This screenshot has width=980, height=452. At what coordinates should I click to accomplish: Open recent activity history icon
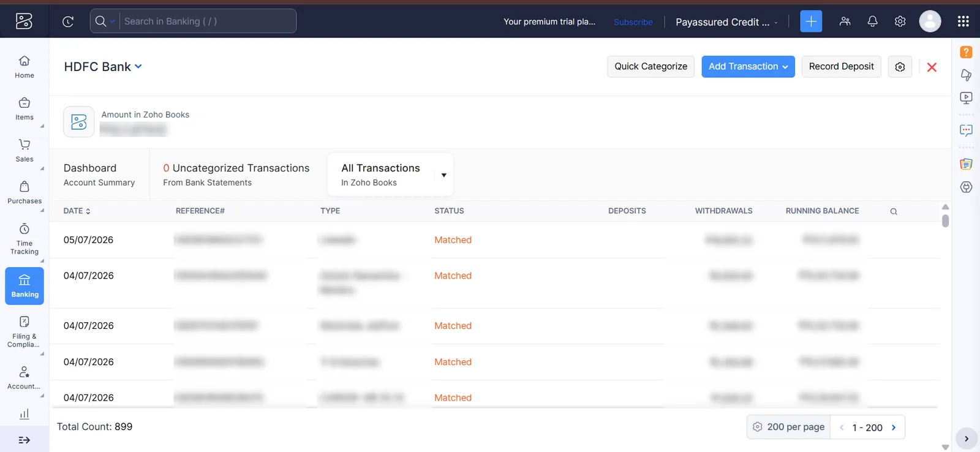(x=68, y=21)
